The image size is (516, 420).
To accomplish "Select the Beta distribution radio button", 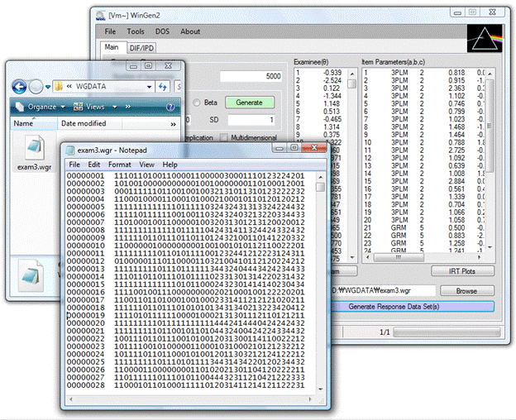I will (197, 103).
